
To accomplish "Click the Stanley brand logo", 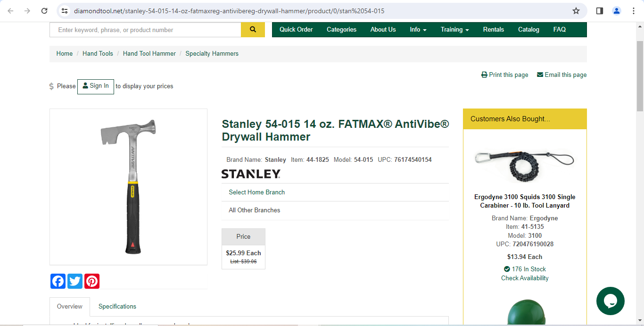I will (x=251, y=174).
